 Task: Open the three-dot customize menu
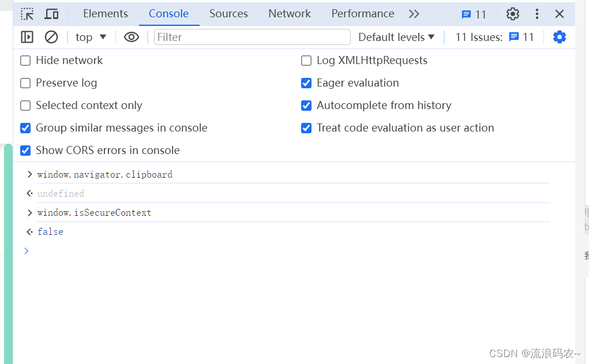point(537,13)
